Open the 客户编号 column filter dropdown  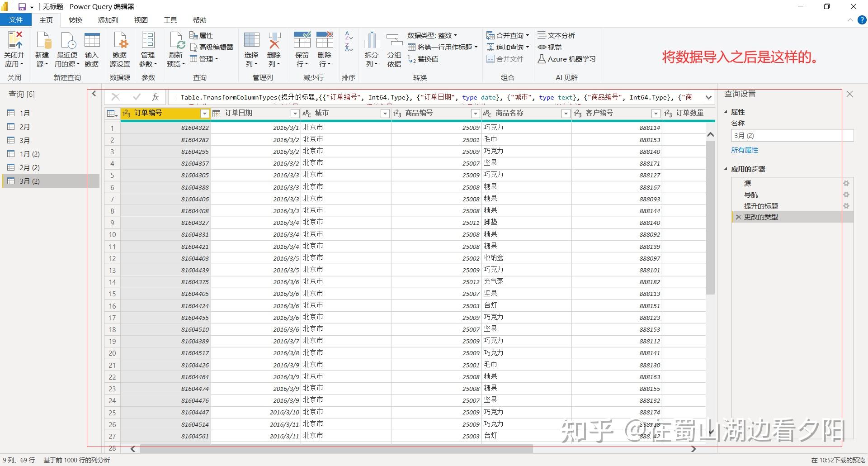656,114
